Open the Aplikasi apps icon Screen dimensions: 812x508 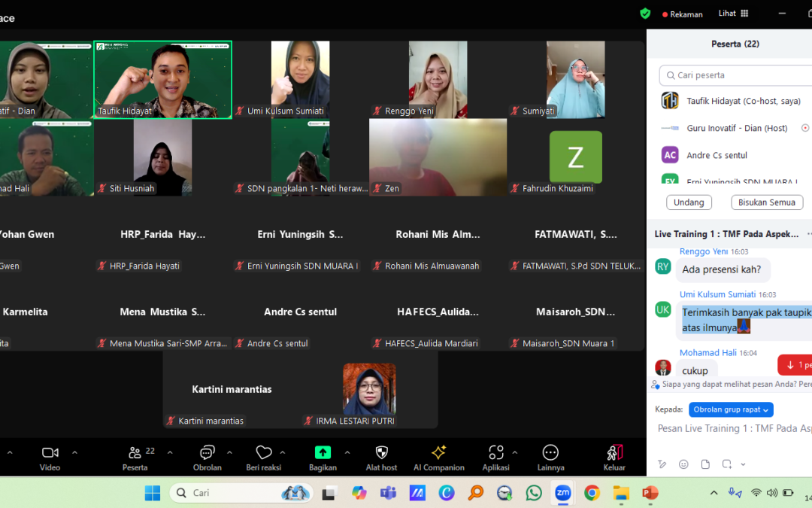tap(496, 452)
